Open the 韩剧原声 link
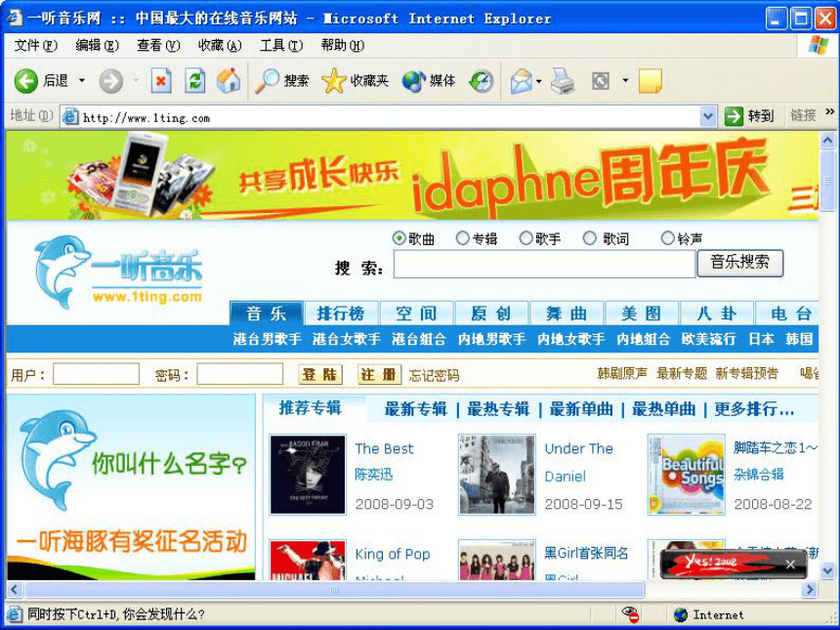 click(x=622, y=373)
